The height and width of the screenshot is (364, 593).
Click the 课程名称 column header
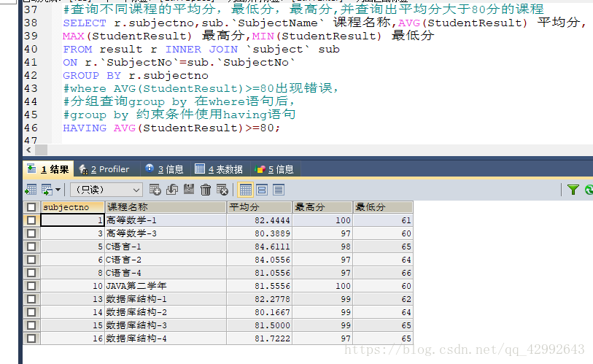[x=166, y=207]
